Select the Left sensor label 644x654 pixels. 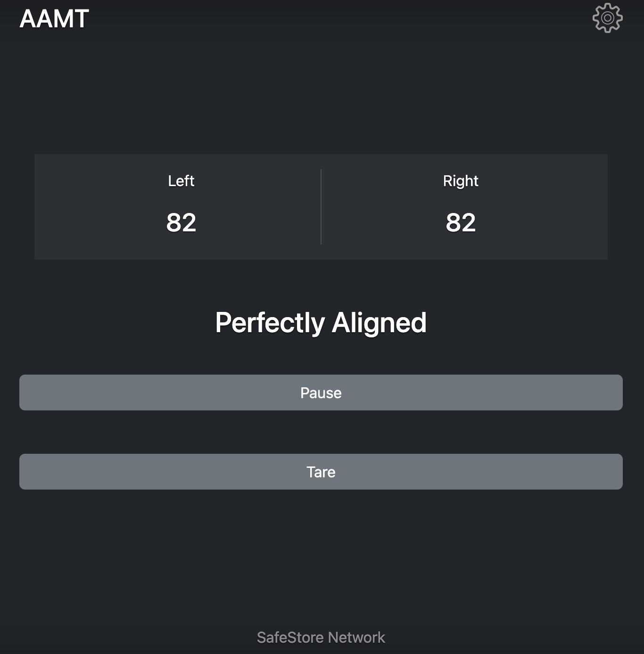[181, 181]
